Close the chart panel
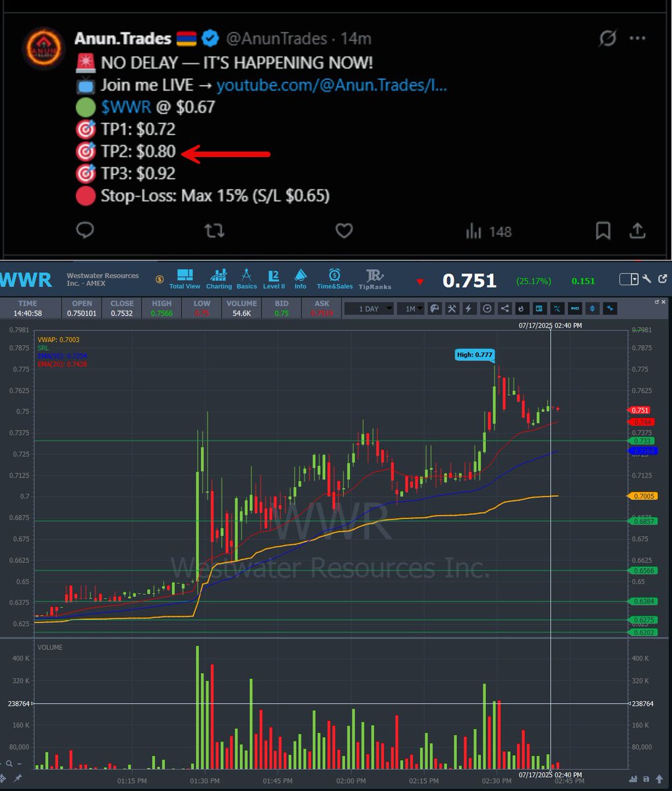This screenshot has width=672, height=791. point(665,302)
